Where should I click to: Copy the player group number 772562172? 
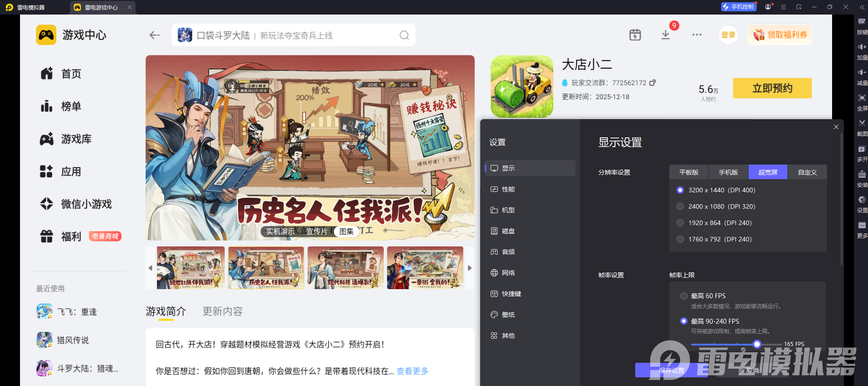652,83
